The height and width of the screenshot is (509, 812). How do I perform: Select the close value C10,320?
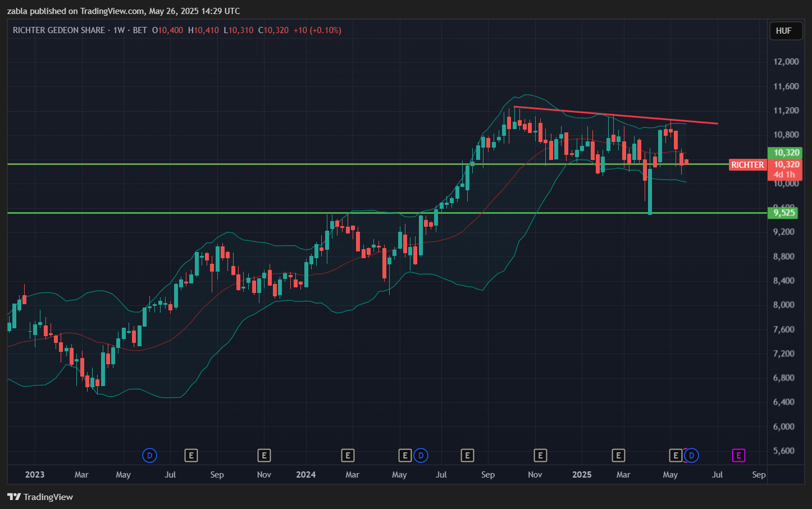click(273, 30)
